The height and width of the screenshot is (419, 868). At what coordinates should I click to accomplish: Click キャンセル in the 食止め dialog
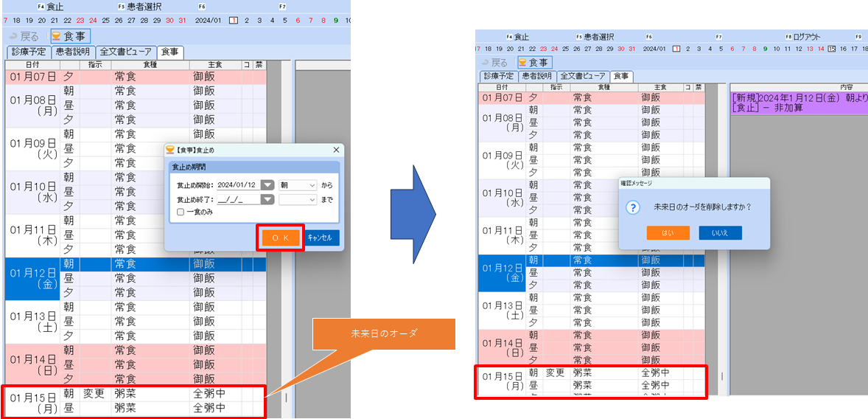(x=323, y=238)
